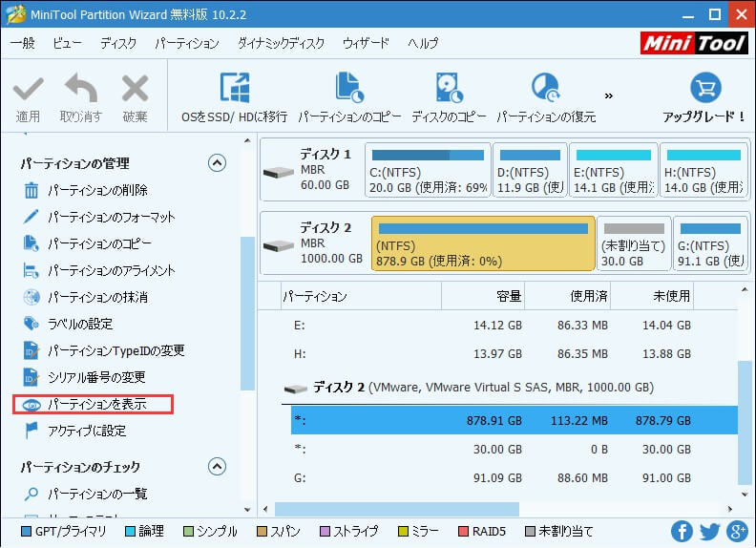Choose パーティションTypeIDの変更 in the sidebar

104,350
